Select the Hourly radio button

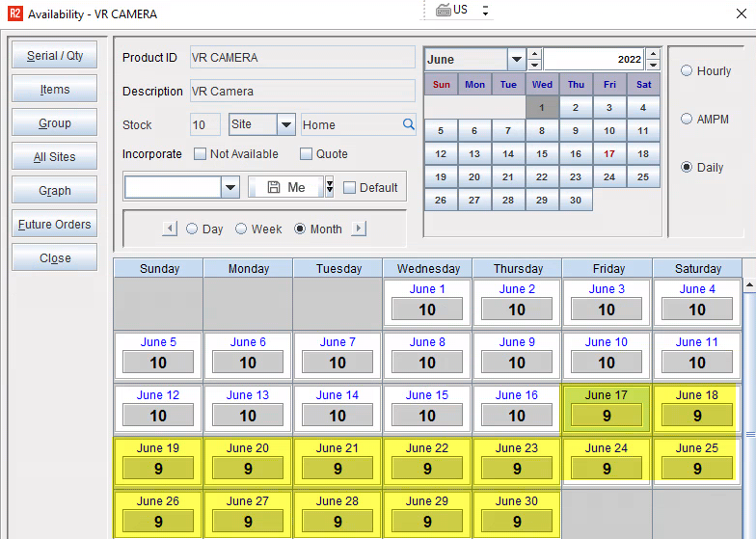tap(687, 71)
